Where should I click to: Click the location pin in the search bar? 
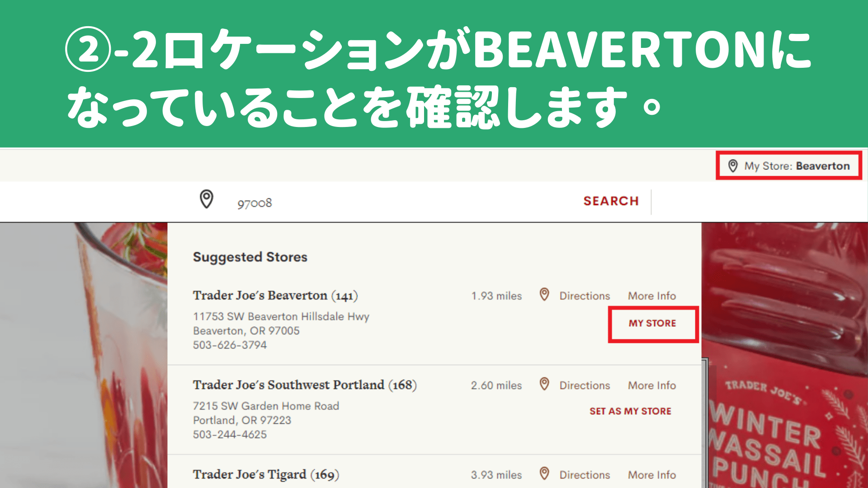207,199
